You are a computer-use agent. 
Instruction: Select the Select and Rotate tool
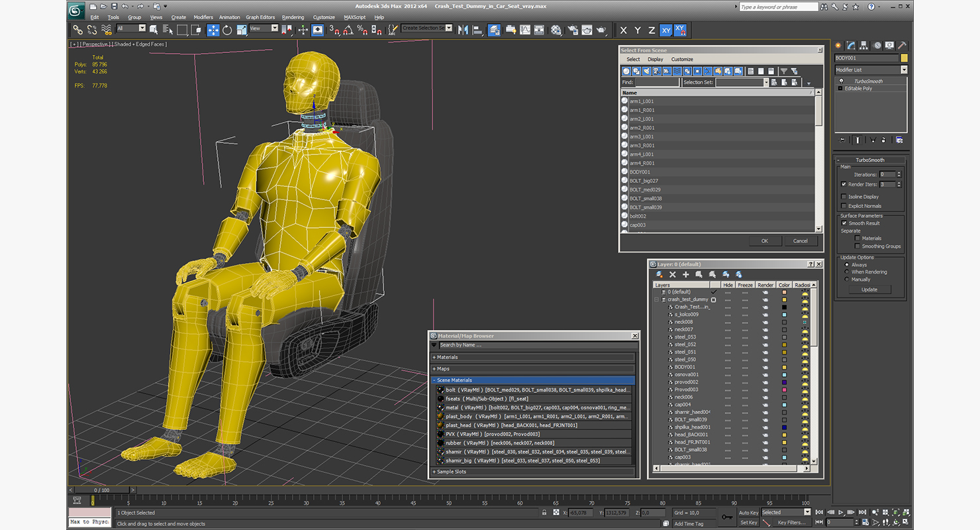click(x=227, y=30)
